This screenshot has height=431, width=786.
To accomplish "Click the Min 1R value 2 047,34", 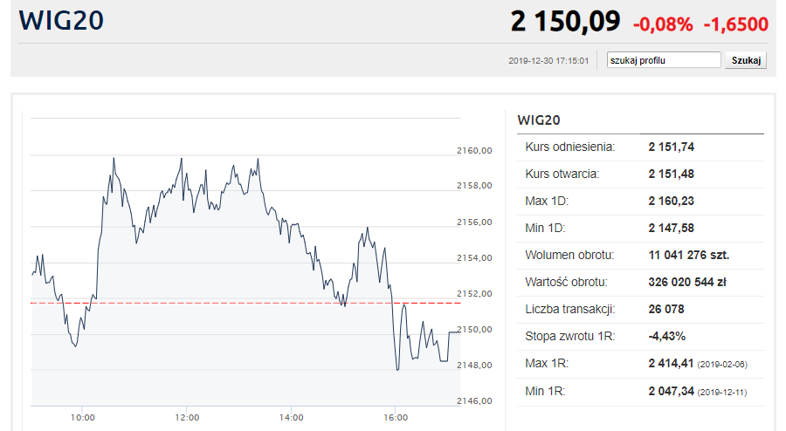I will point(671,391).
